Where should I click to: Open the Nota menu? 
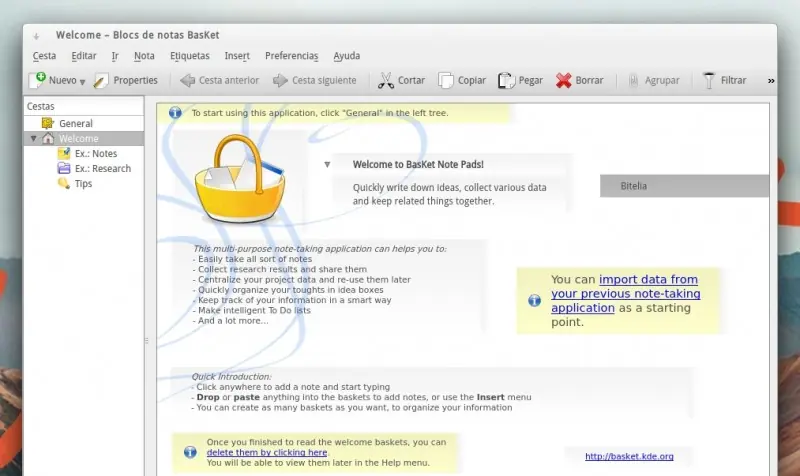pos(144,56)
